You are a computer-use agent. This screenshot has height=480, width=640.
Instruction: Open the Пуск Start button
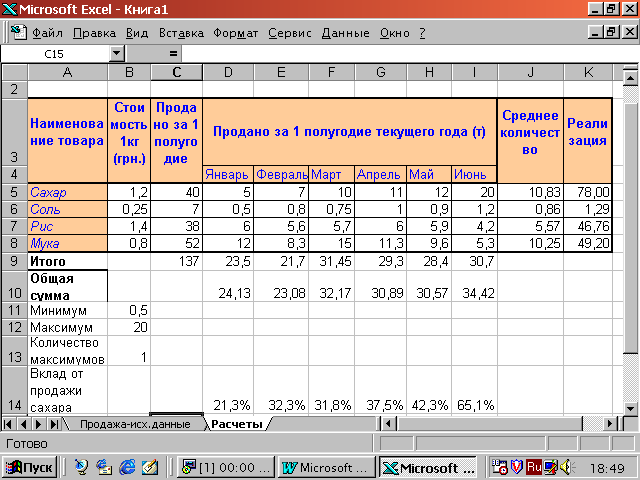[29, 467]
